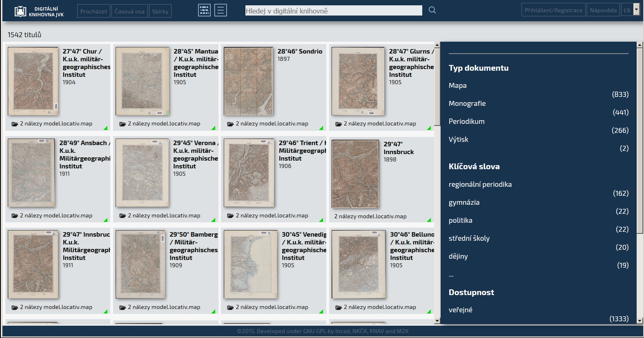Click the search magnifier icon
Image resolution: width=644 pixels, height=338 pixels.
point(432,10)
